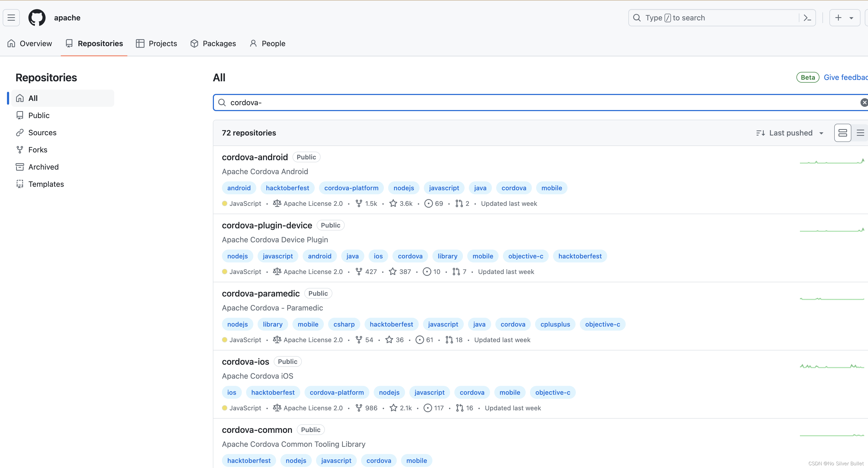Go to the Overview tab

[x=30, y=43]
